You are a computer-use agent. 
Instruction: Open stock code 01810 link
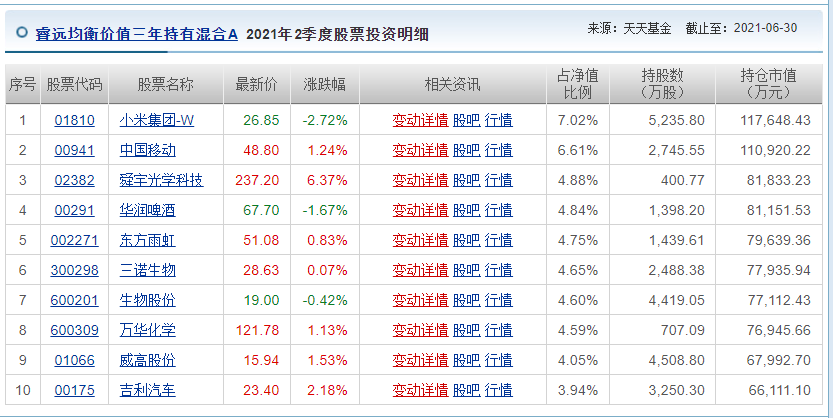point(74,121)
